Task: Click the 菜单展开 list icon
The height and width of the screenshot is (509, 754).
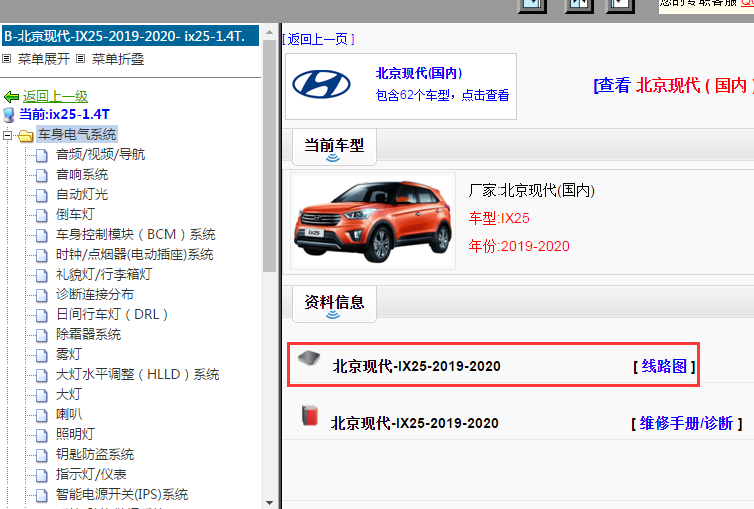Action: (7, 59)
